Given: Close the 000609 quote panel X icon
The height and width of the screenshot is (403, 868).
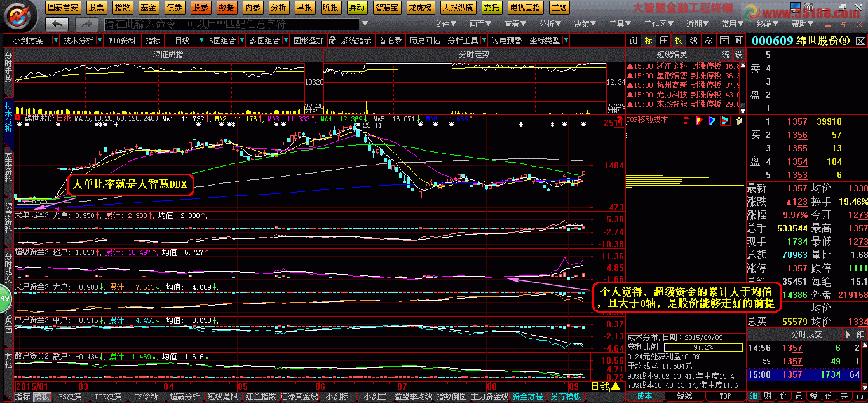Looking at the screenshot, I should 861,40.
